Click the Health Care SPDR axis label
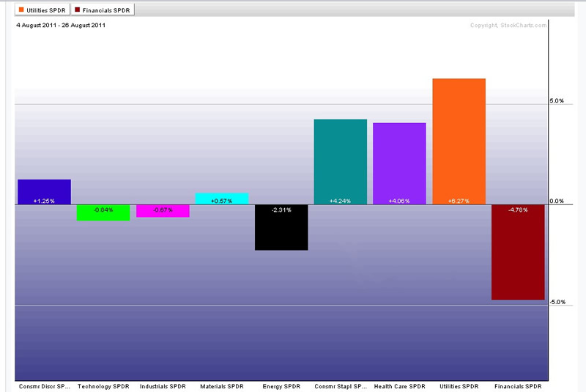The height and width of the screenshot is (392, 586). [399, 386]
